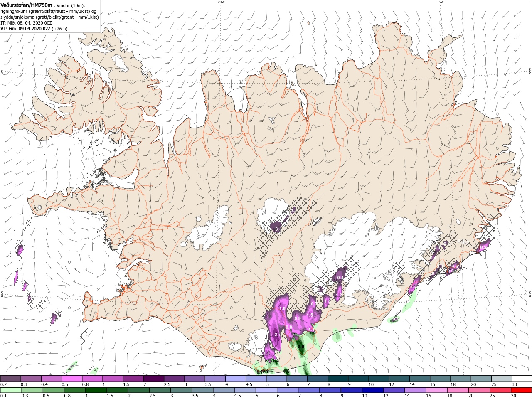
Task: Click the 0.1 label in the lower legend
Action: [3, 396]
